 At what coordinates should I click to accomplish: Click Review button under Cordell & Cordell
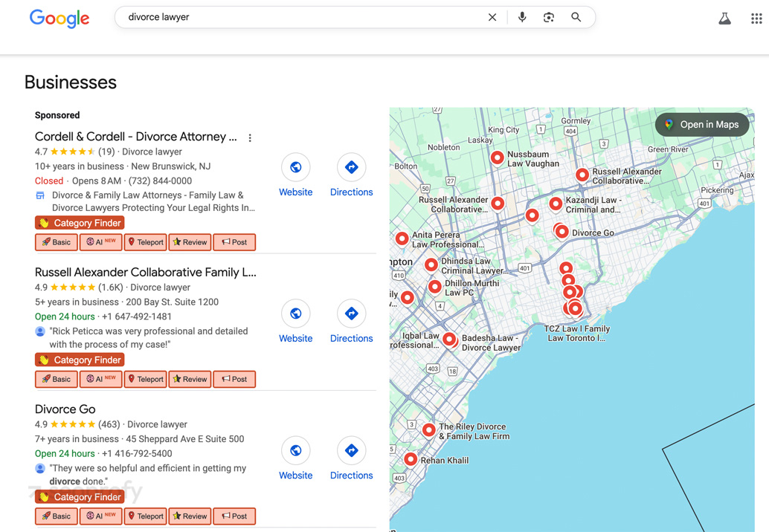click(x=190, y=242)
